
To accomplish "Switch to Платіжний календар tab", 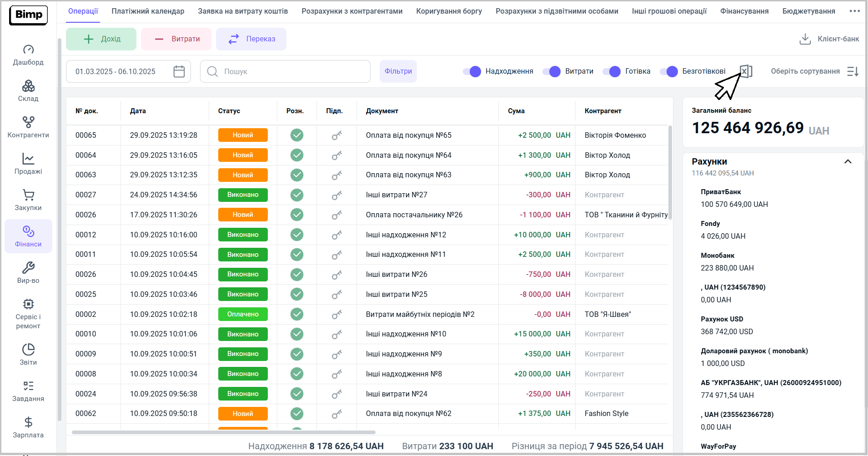I will point(148,11).
